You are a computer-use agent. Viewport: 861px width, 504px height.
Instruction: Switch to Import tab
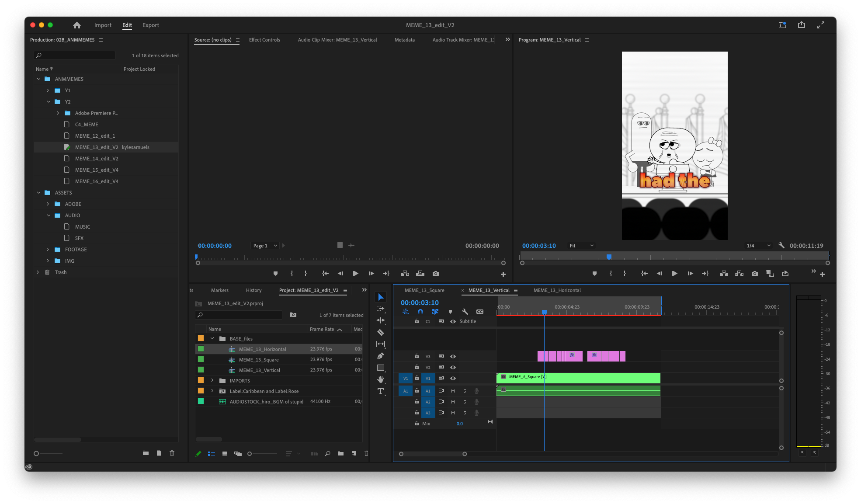[x=103, y=25]
